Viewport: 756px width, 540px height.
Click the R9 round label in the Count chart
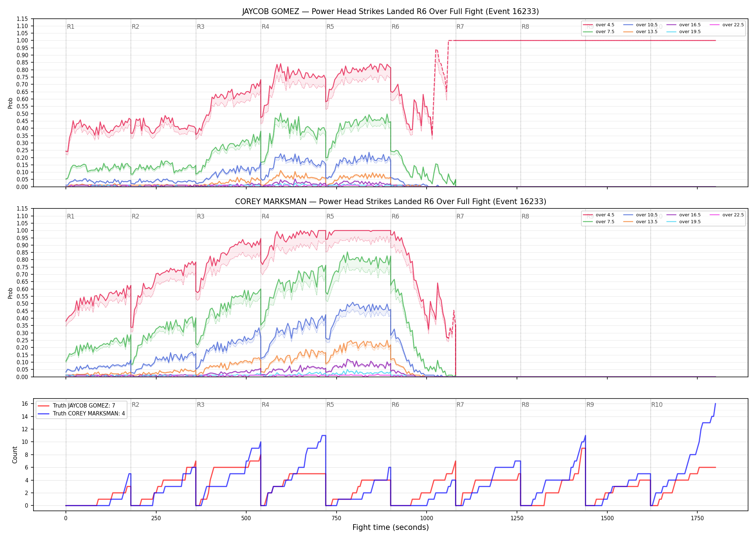coord(590,405)
